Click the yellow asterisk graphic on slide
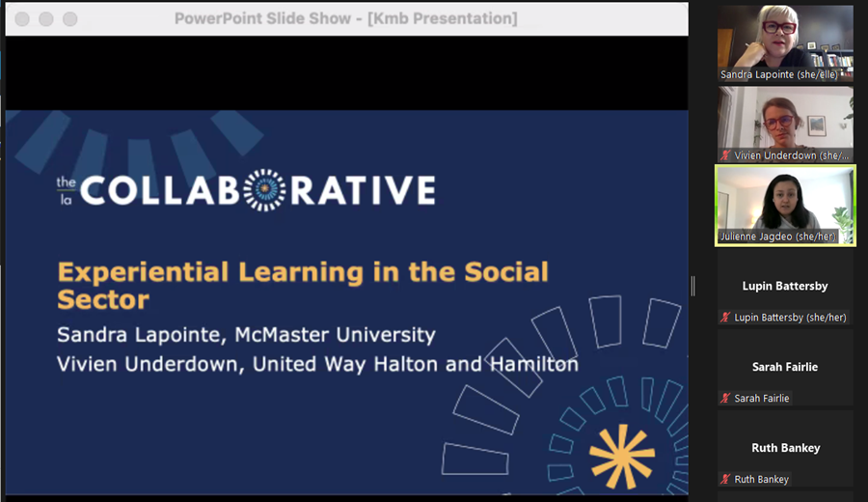868x502 pixels. (622, 456)
